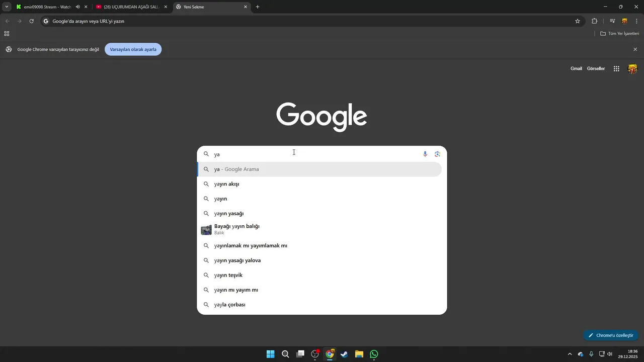Choose 'yayın mı yayım mı' suggestion
Image resolution: width=644 pixels, height=362 pixels.
tap(319, 290)
